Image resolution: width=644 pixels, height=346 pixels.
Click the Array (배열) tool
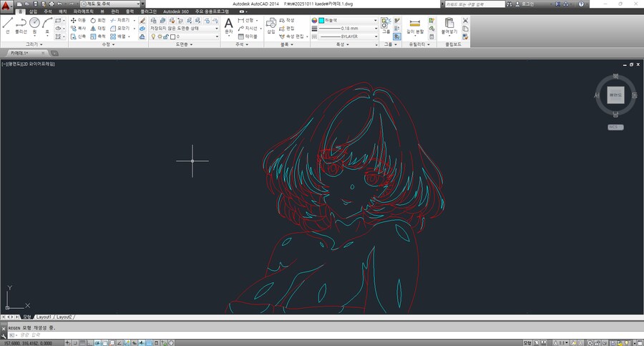118,37
